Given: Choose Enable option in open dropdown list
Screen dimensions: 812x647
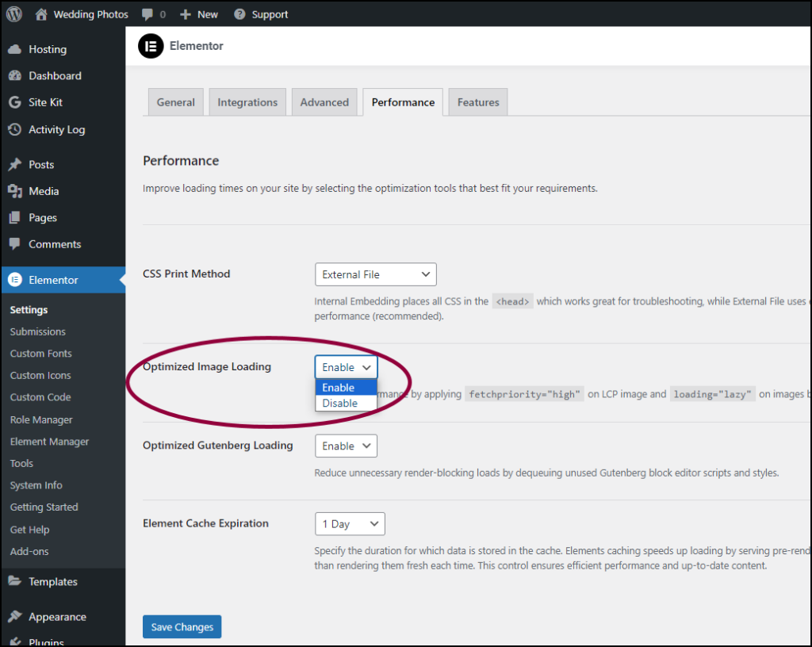Looking at the screenshot, I should click(x=339, y=388).
